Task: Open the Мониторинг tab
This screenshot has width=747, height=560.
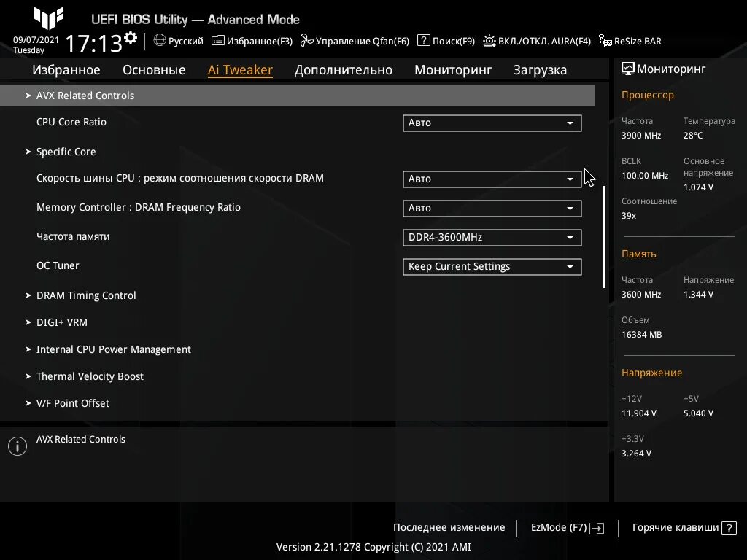Action: pyautogui.click(x=453, y=70)
